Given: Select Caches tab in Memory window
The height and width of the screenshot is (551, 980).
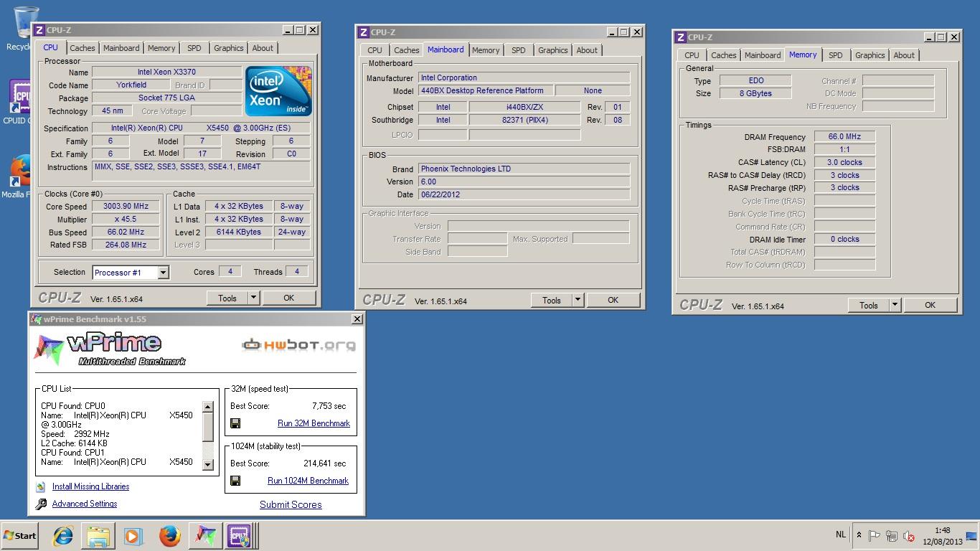Looking at the screenshot, I should pyautogui.click(x=724, y=55).
